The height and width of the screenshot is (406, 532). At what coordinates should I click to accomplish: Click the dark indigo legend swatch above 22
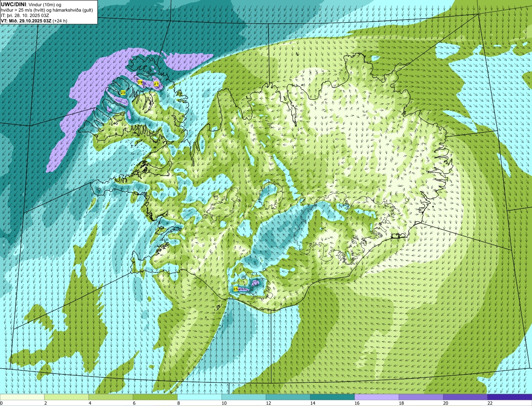[x=510, y=397]
